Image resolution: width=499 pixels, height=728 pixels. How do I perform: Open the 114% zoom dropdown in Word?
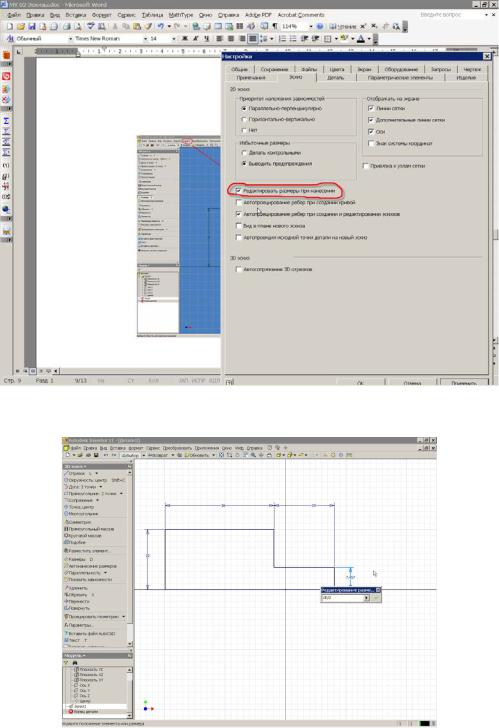point(310,27)
